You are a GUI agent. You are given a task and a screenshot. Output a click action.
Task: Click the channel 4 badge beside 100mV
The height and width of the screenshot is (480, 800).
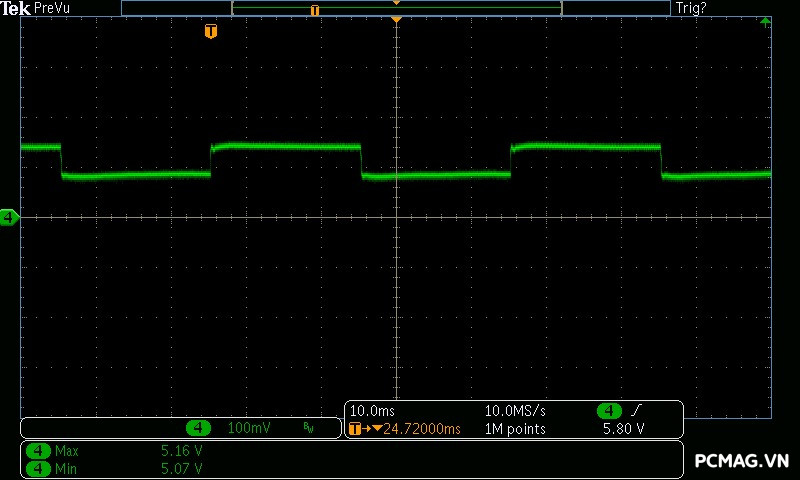(200, 428)
